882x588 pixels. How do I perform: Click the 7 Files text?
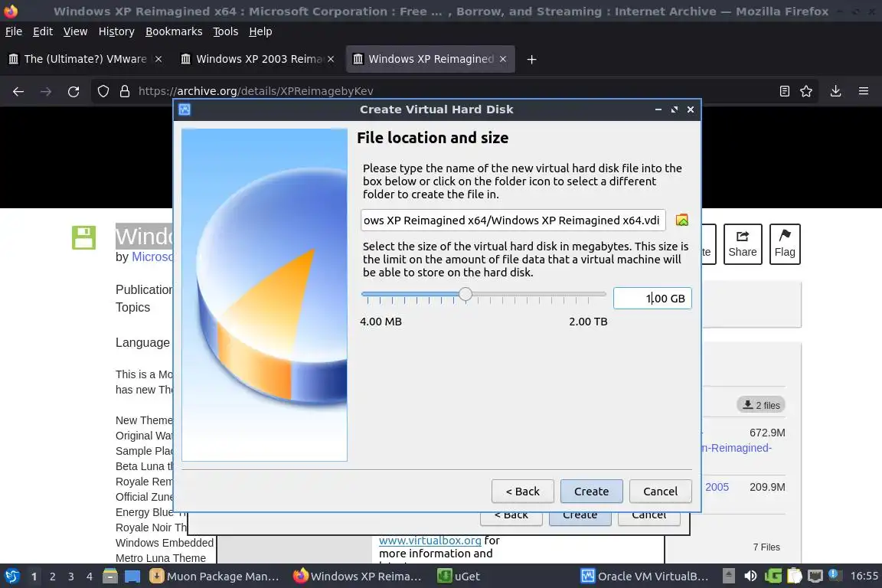(x=766, y=547)
